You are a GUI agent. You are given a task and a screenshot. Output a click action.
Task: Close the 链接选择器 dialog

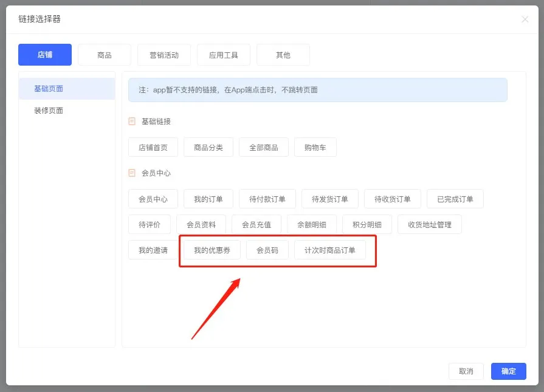[x=525, y=19]
